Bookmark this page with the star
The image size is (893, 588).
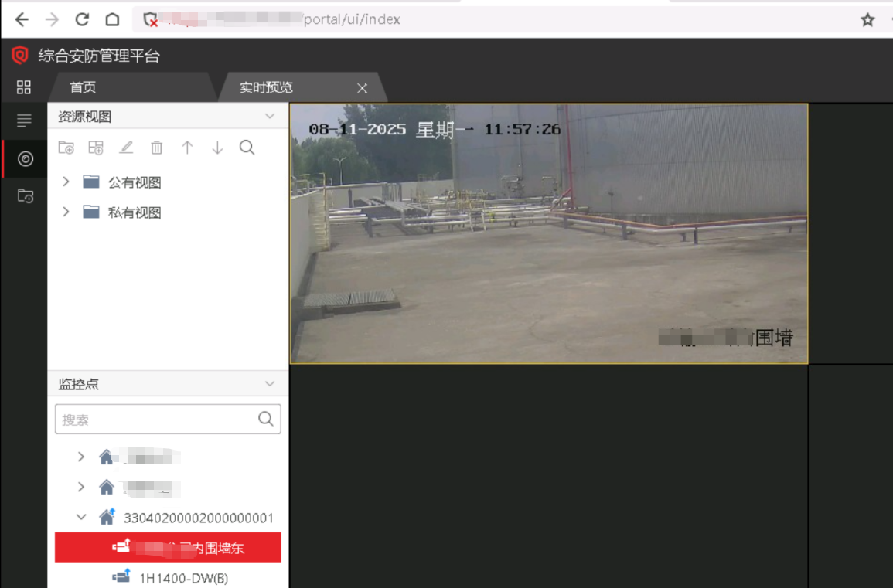click(867, 20)
